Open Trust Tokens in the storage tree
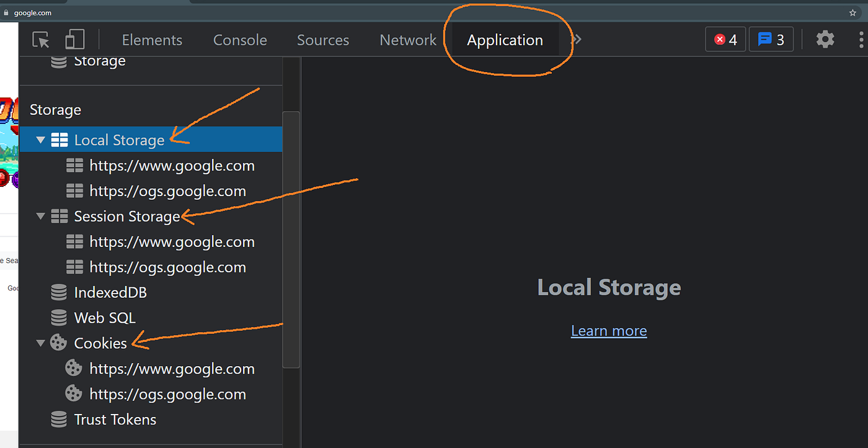Viewport: 868px width, 448px height. coord(115,419)
